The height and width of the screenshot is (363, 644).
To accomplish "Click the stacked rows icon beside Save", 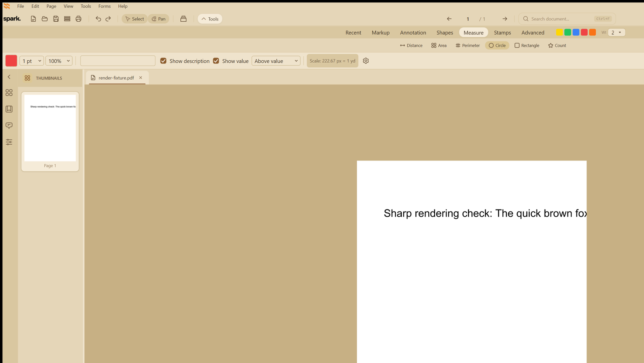I will click(x=67, y=19).
